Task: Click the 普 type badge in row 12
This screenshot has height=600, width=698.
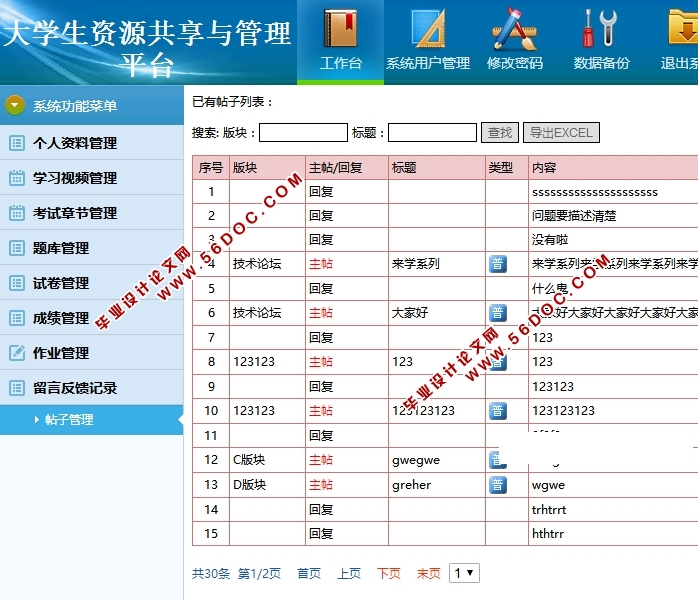Action: tap(498, 460)
